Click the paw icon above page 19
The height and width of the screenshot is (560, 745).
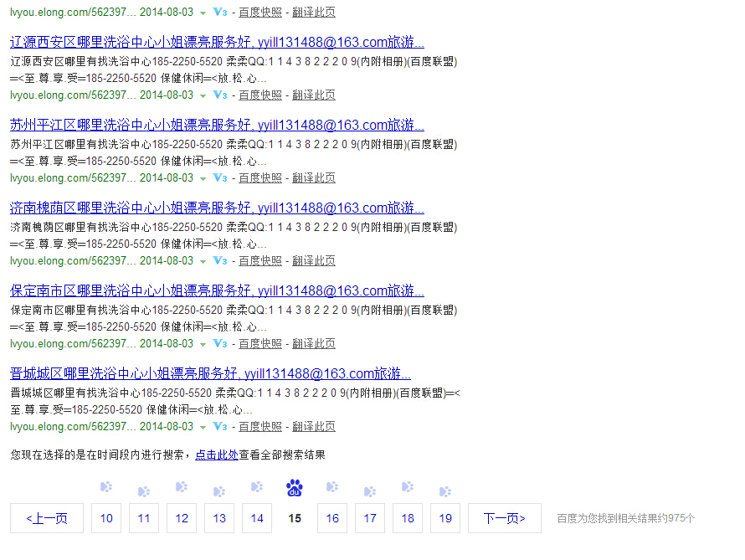(445, 491)
